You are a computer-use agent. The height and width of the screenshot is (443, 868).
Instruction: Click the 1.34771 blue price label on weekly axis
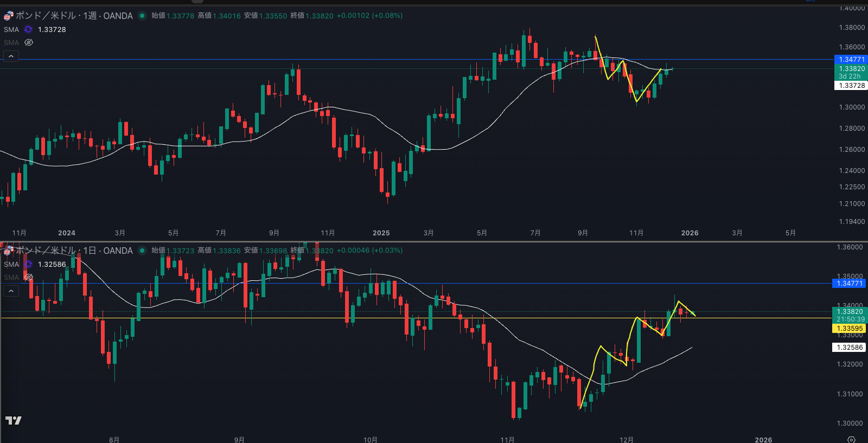(851, 60)
